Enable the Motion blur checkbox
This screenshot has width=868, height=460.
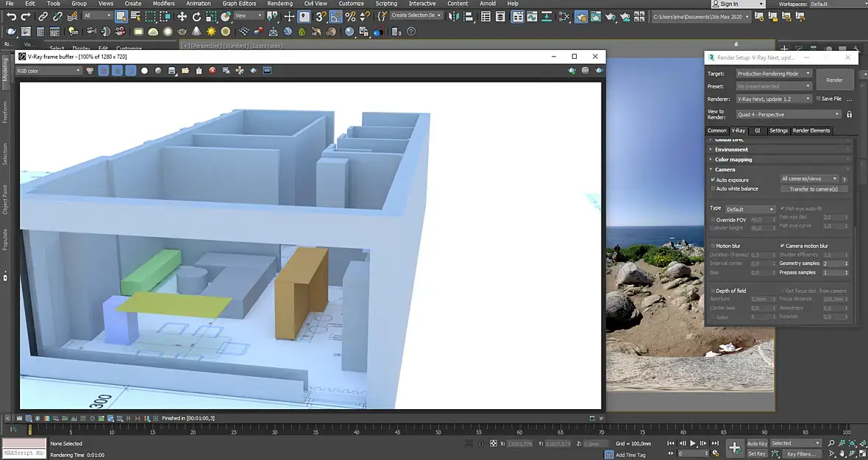click(x=713, y=246)
